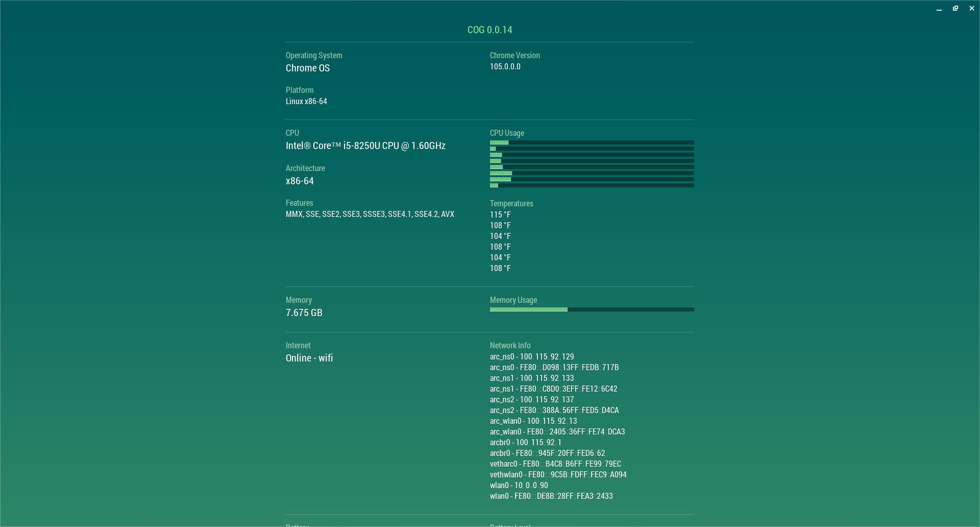Select arc_ns0 - 100.115.92.129 entry
Viewport: 980px width, 527px height.
click(532, 356)
